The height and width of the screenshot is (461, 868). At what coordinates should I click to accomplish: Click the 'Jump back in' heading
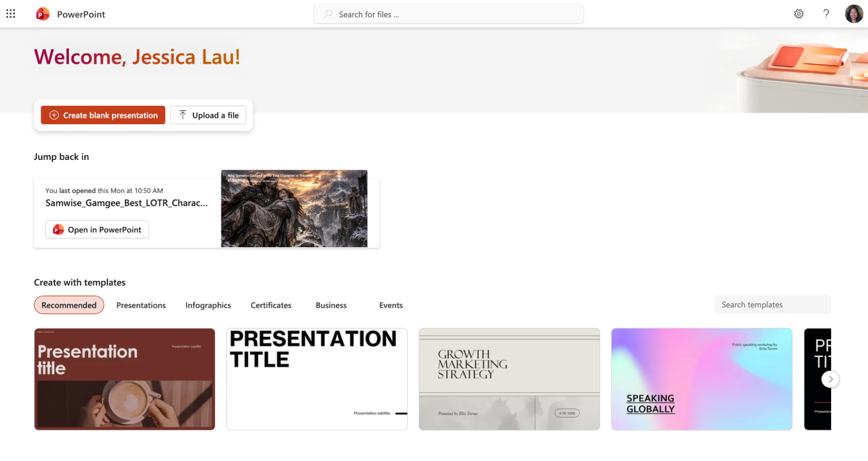click(x=61, y=157)
